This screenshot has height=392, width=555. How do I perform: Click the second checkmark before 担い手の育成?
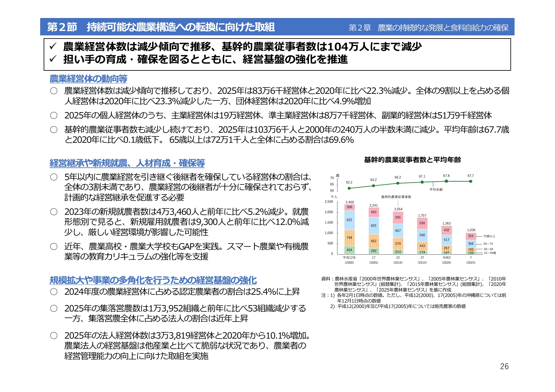[53, 59]
